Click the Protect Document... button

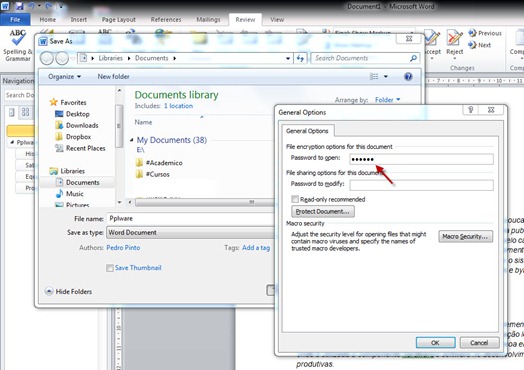[323, 212]
